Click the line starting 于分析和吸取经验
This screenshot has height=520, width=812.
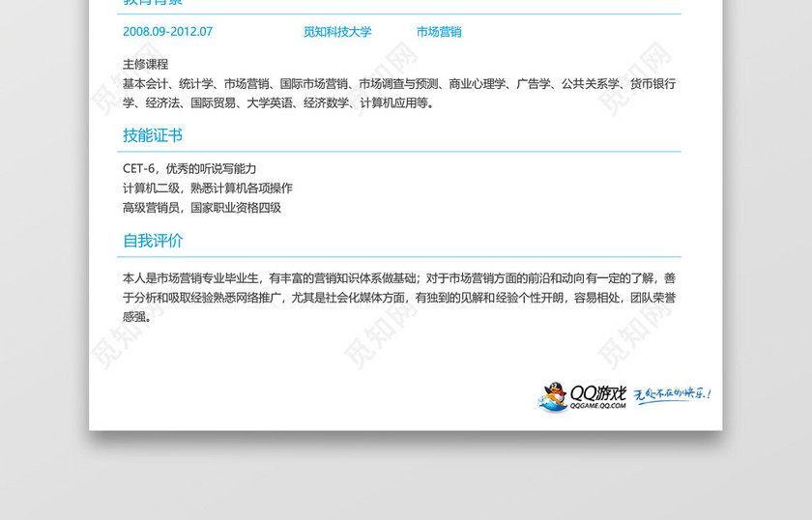(x=398, y=298)
